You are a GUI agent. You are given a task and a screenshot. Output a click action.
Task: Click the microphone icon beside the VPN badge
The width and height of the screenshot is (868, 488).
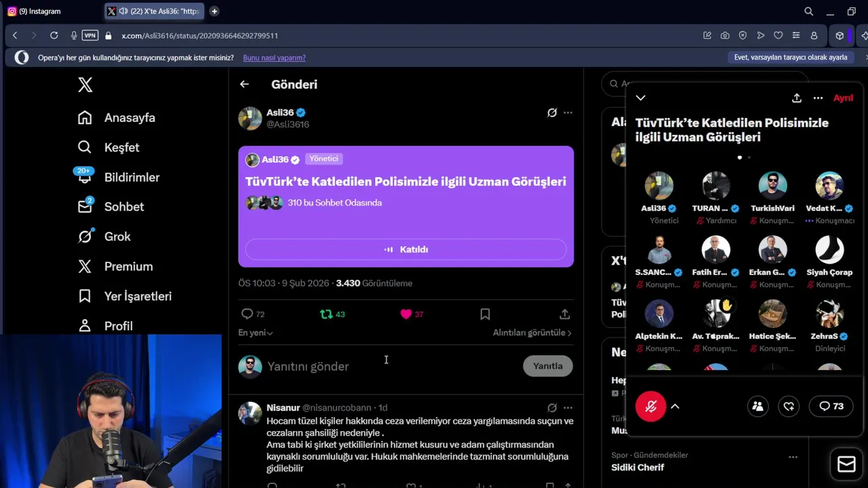(x=73, y=35)
